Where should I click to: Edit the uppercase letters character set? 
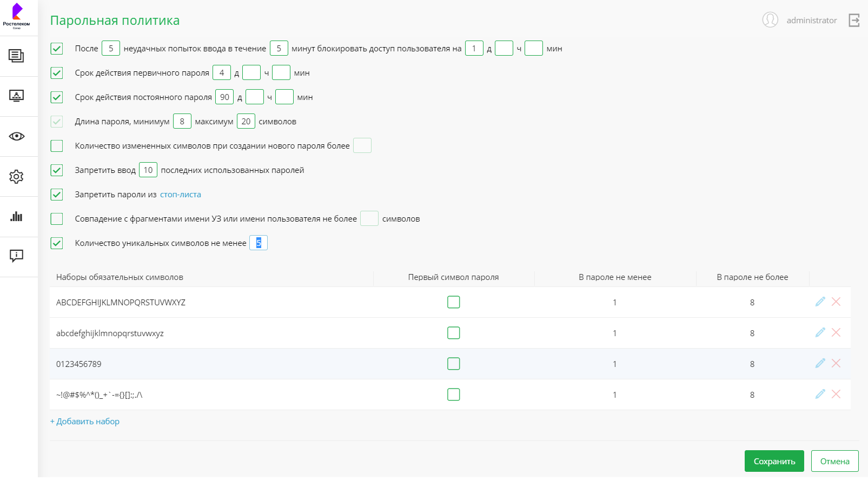[820, 302]
